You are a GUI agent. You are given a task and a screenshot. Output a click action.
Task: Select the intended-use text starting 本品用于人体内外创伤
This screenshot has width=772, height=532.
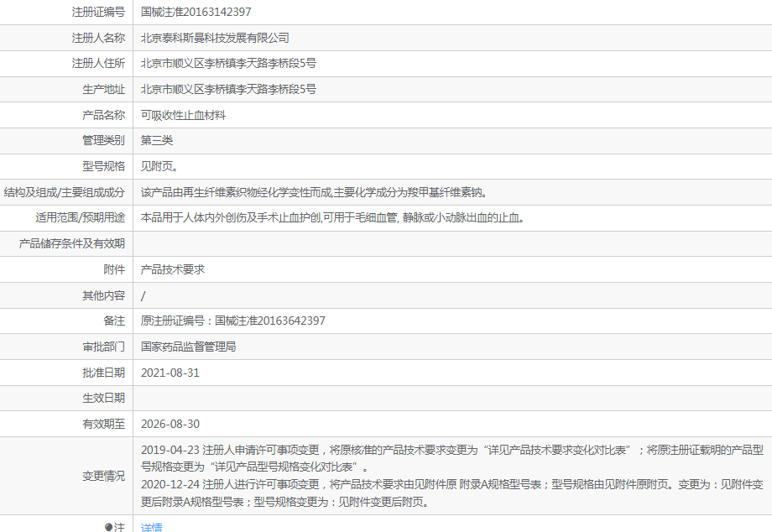[x=332, y=217]
